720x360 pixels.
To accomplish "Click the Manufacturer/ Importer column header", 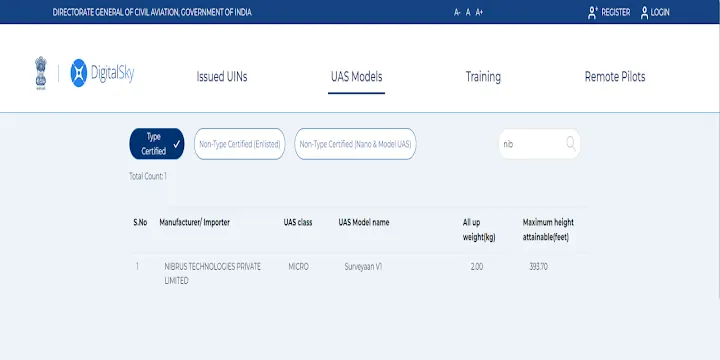I will click(x=195, y=222).
